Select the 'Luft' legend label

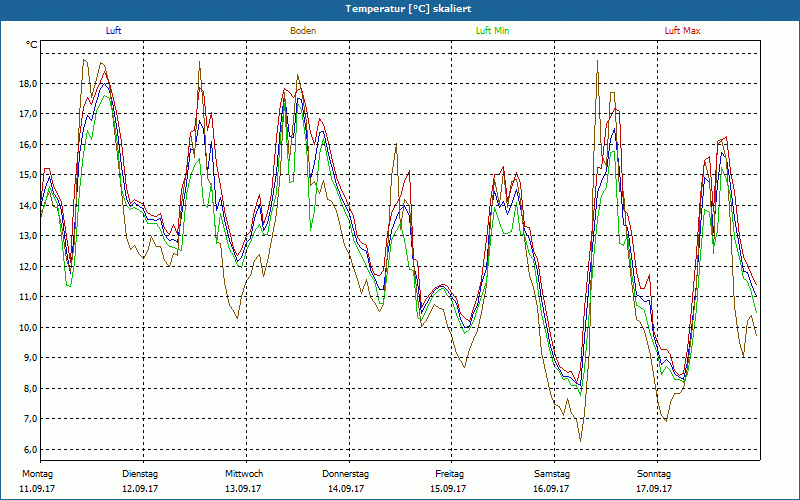click(x=113, y=31)
